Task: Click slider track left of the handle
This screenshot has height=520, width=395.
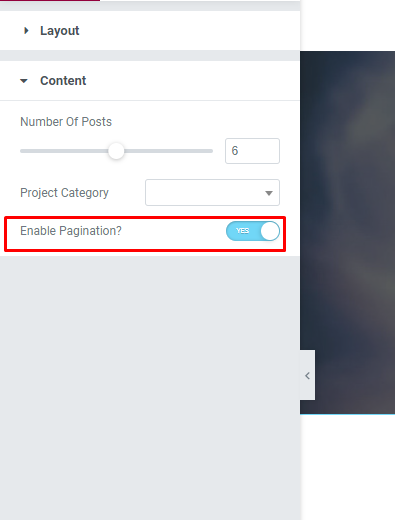Action: pos(64,151)
